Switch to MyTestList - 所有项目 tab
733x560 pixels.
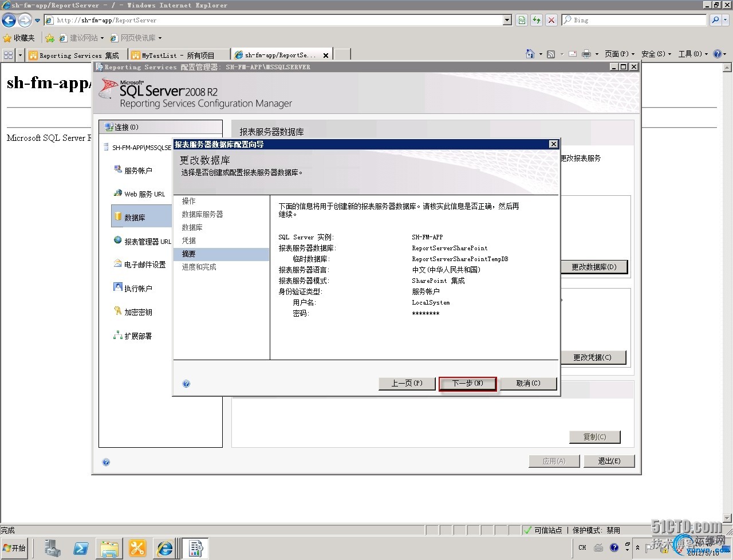[178, 55]
